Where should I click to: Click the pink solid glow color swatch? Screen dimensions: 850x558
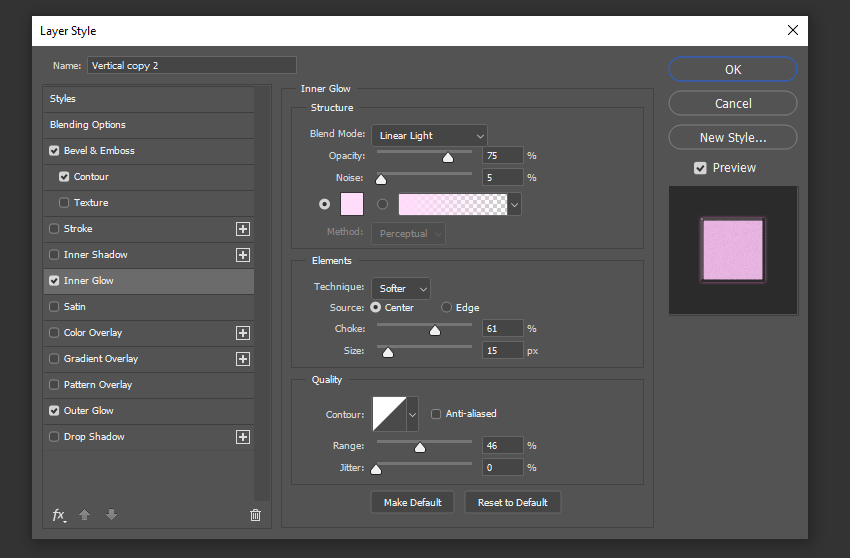click(x=352, y=204)
